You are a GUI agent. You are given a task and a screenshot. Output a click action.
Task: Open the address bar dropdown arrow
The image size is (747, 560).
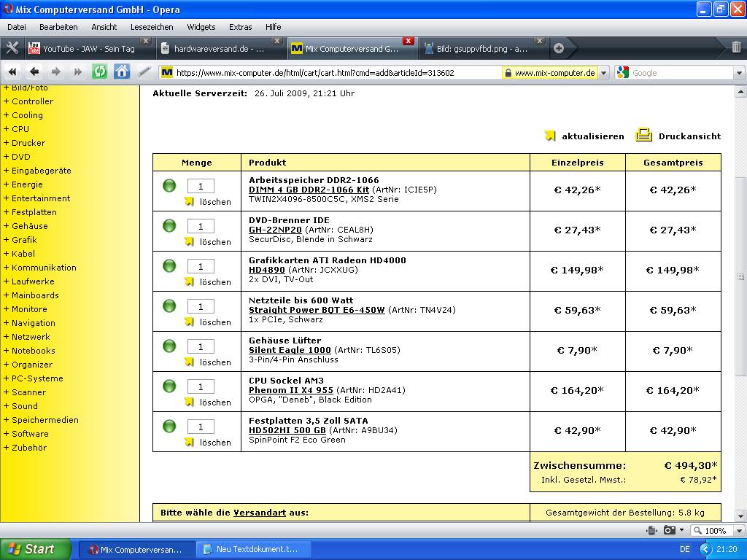tap(603, 73)
